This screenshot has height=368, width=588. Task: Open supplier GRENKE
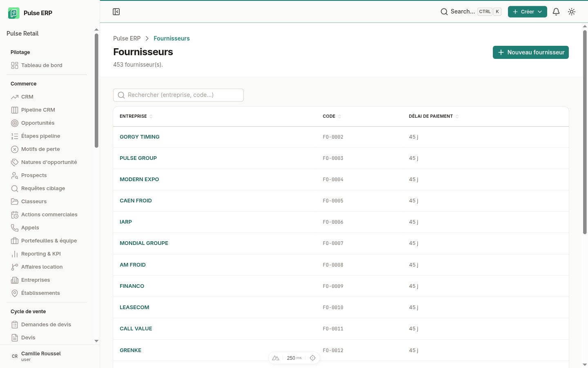130,350
